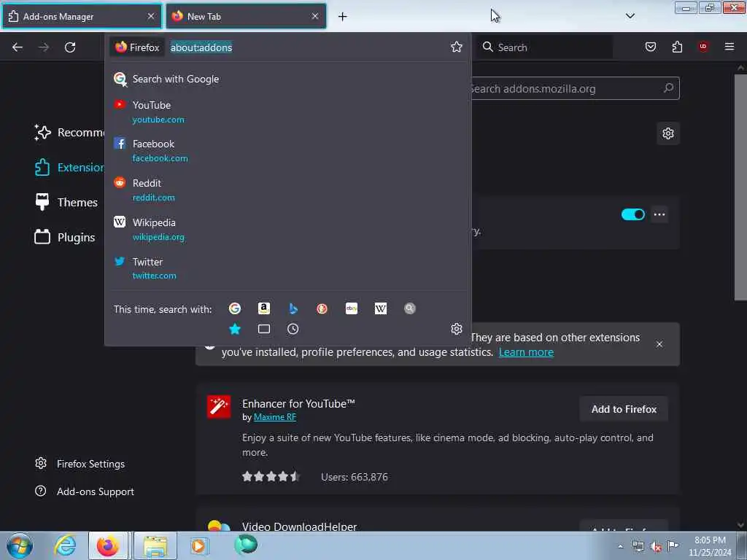Search this time with Amazon icon
747x560 pixels.
(264, 308)
